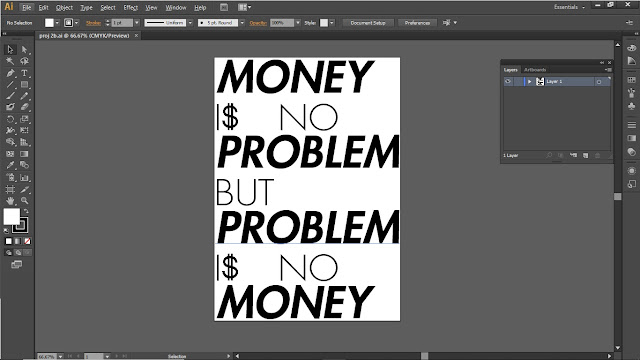Select the Selection tool (black arrow)

coord(10,50)
